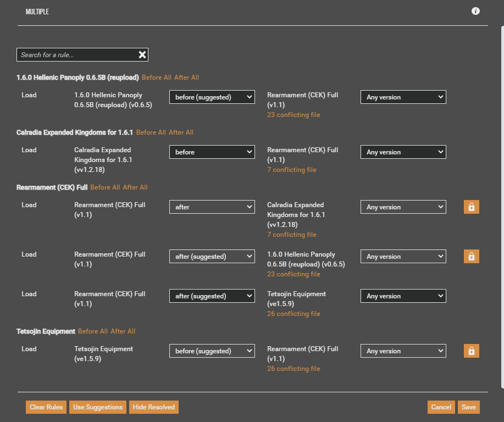This screenshot has height=422, width=504.
Task: Open 'Any version' dropdown in the Hellenic Panoply section
Action: click(x=403, y=97)
